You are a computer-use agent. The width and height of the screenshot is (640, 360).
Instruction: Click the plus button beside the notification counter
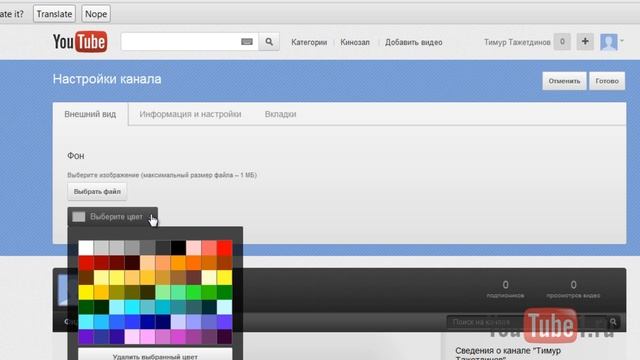(x=585, y=42)
